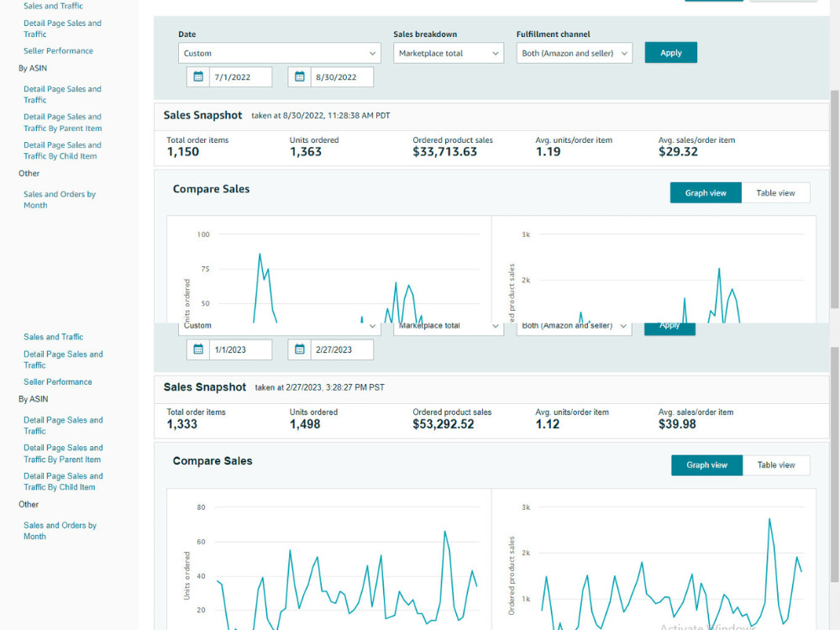Screen dimensions: 840x630
Task: Open top Sales and Traffic sidebar link
Action: [x=53, y=6]
